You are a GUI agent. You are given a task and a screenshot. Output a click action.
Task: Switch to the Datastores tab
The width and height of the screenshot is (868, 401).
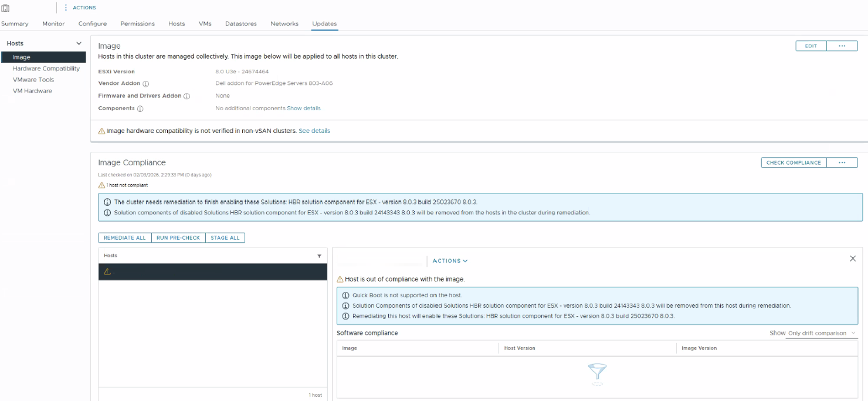click(241, 23)
